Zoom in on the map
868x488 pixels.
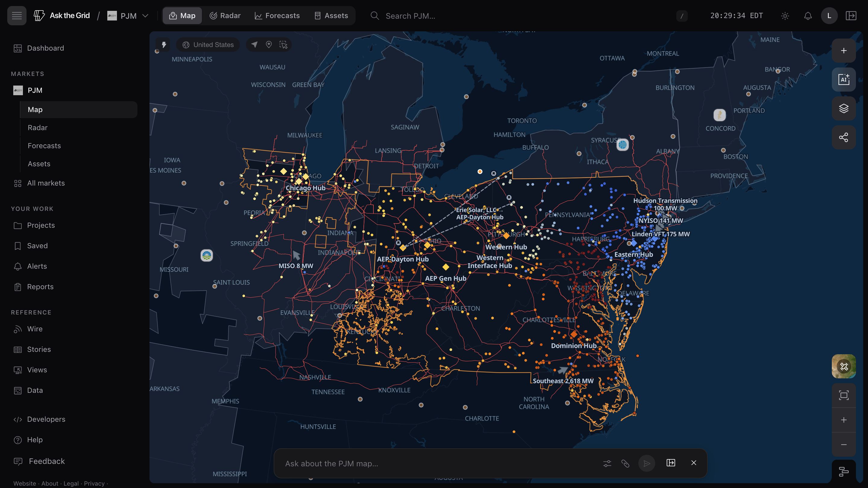pos(844,420)
